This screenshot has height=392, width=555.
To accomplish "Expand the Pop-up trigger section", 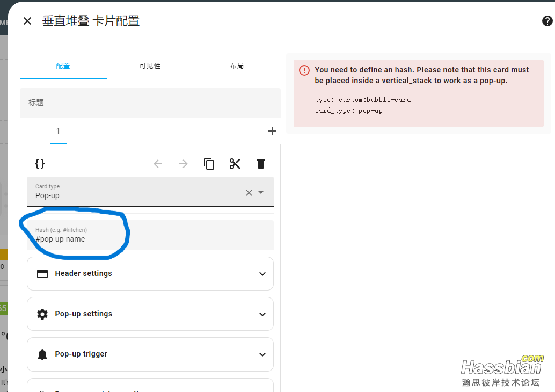I will pos(150,354).
